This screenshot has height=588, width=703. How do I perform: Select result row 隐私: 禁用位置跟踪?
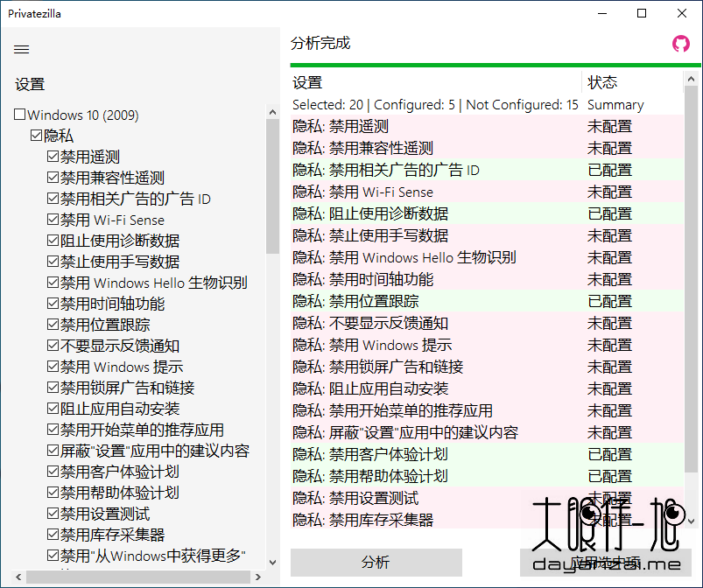pyautogui.click(x=487, y=301)
